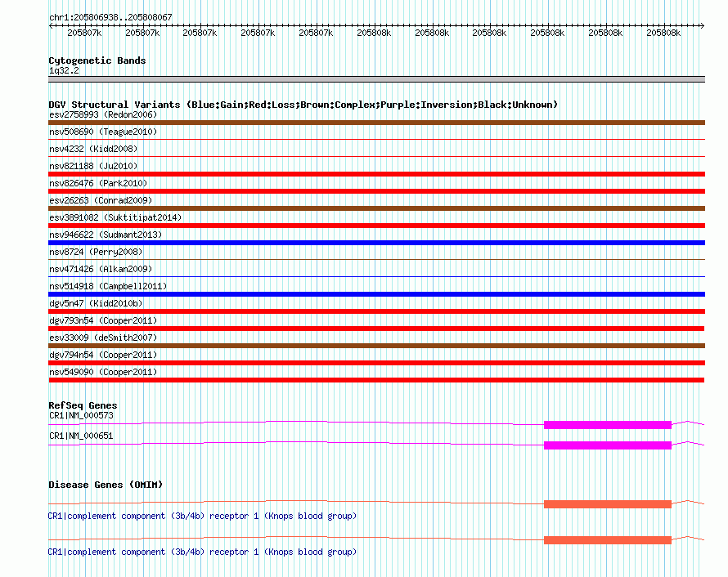Select the 1q32.2 band label
728x577 pixels.
coord(64,70)
